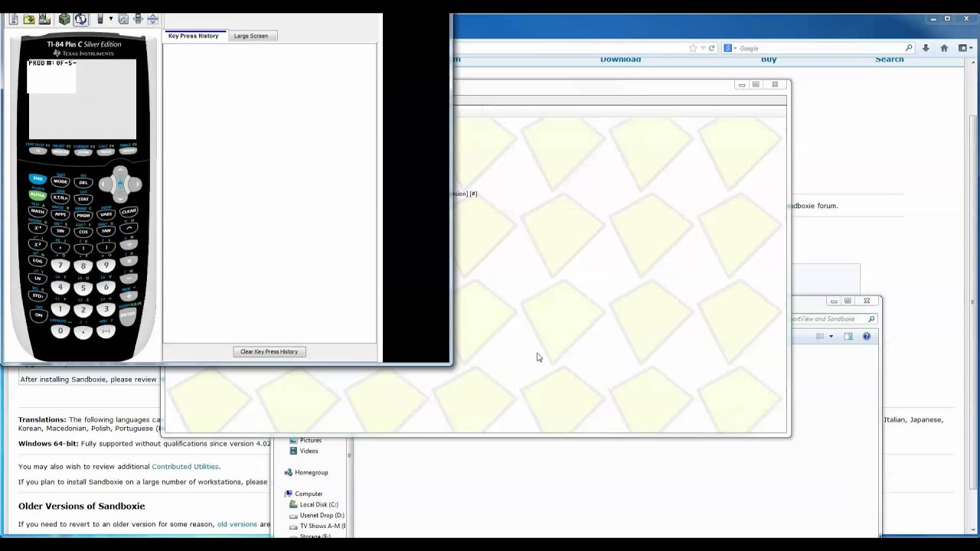Click calculator number 8 key

(x=83, y=267)
